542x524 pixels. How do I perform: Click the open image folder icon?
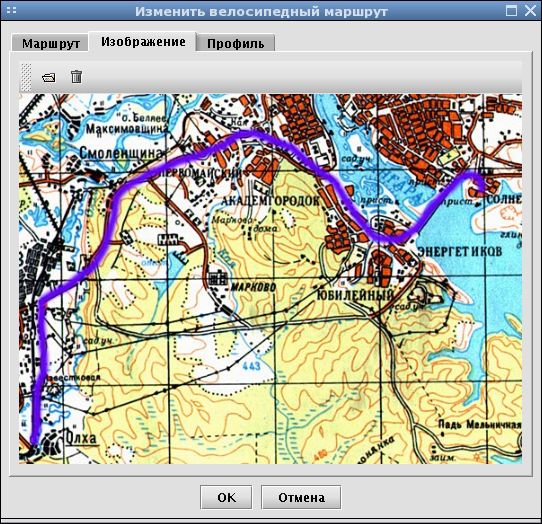click(48, 77)
